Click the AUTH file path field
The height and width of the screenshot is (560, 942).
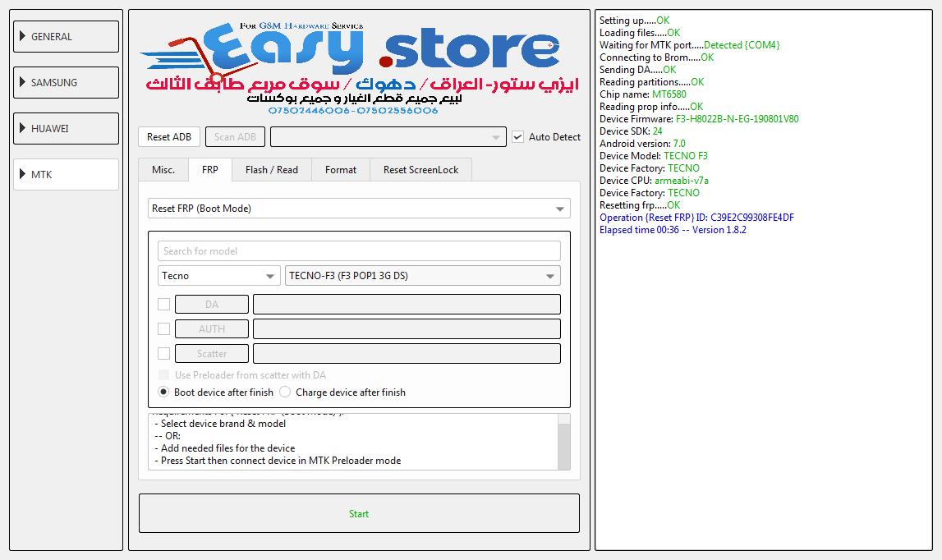click(407, 329)
